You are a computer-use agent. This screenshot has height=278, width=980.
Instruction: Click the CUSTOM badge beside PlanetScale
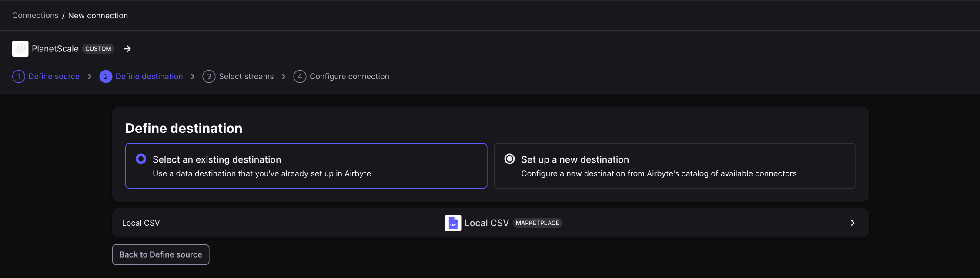tap(98, 49)
